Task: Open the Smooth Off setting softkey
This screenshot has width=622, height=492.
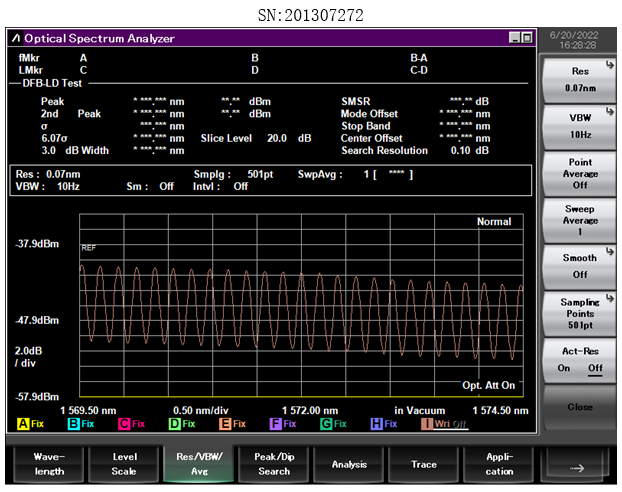Action: (x=580, y=266)
